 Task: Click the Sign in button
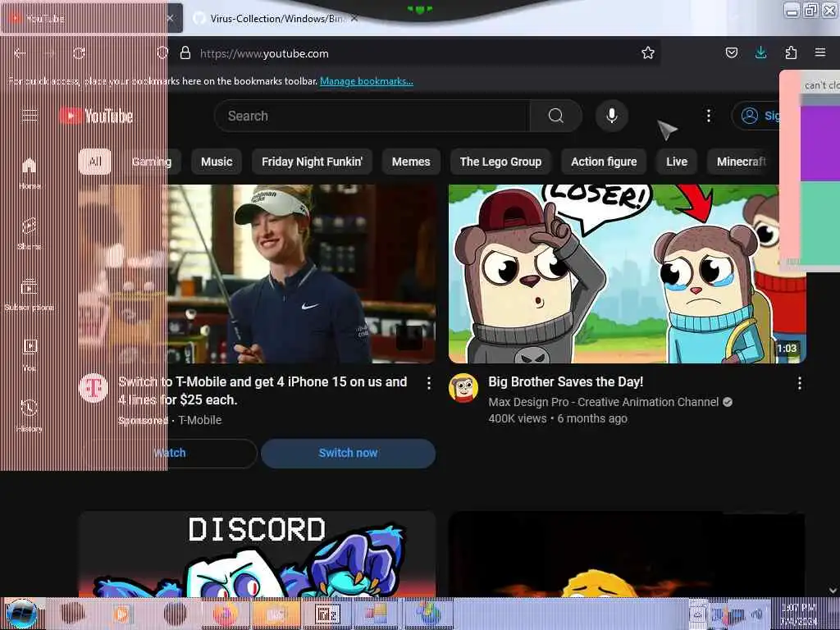coord(755,116)
